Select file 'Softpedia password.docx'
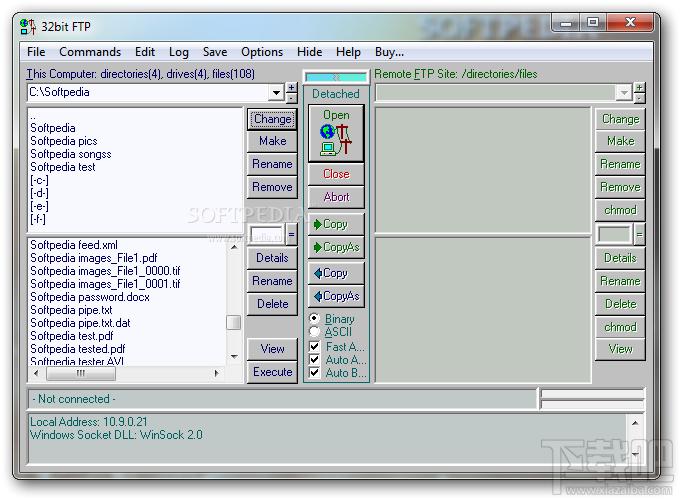Viewport: 681px width, 500px height. [90, 297]
